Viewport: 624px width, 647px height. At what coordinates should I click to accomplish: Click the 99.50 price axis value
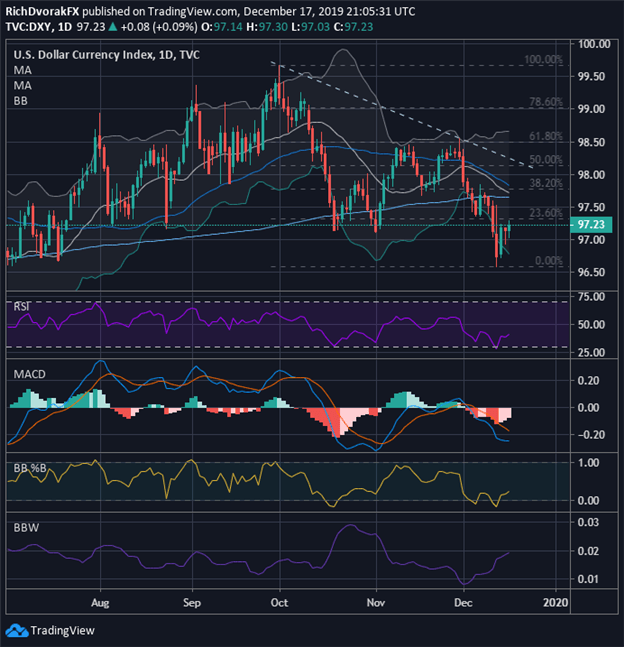point(591,77)
